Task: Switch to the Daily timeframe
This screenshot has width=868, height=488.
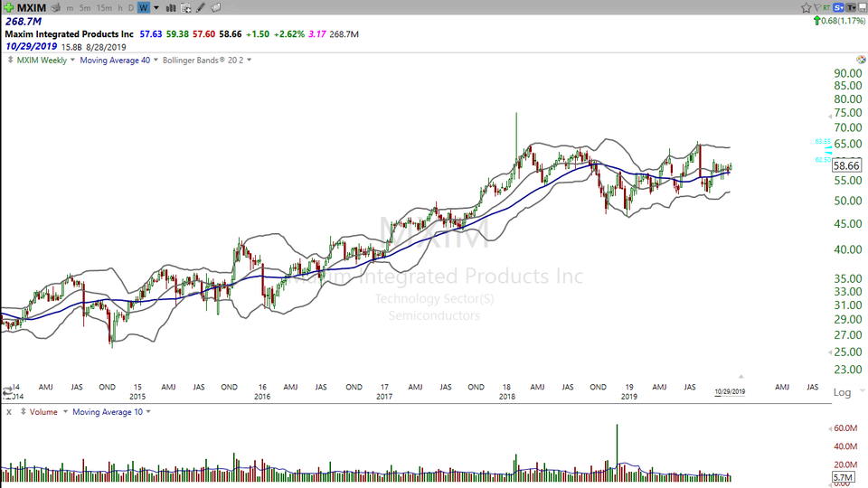Action: [x=131, y=8]
